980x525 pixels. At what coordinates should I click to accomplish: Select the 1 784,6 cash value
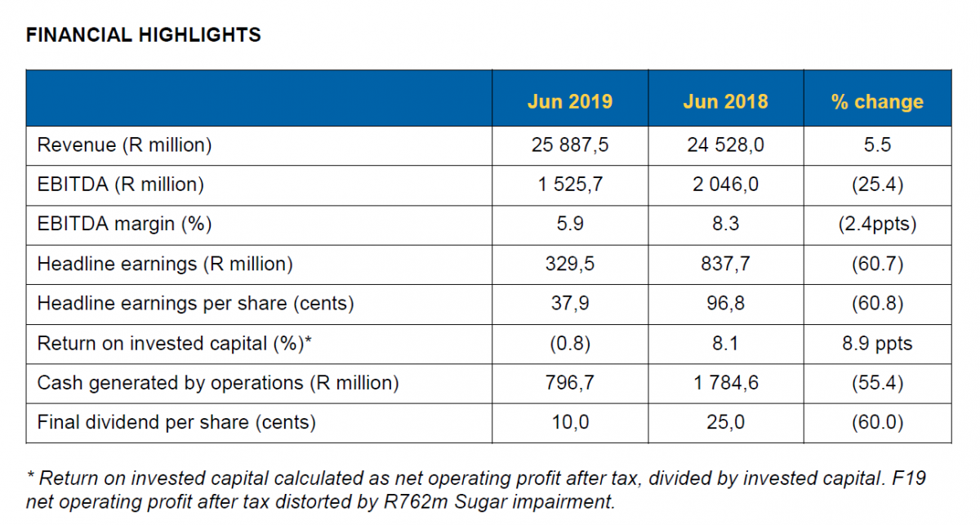(725, 383)
